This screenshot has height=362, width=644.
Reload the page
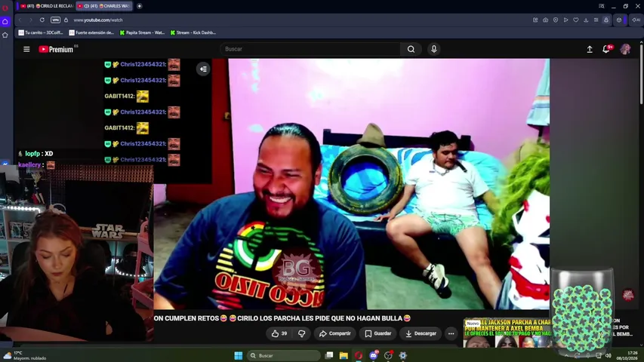(x=42, y=20)
